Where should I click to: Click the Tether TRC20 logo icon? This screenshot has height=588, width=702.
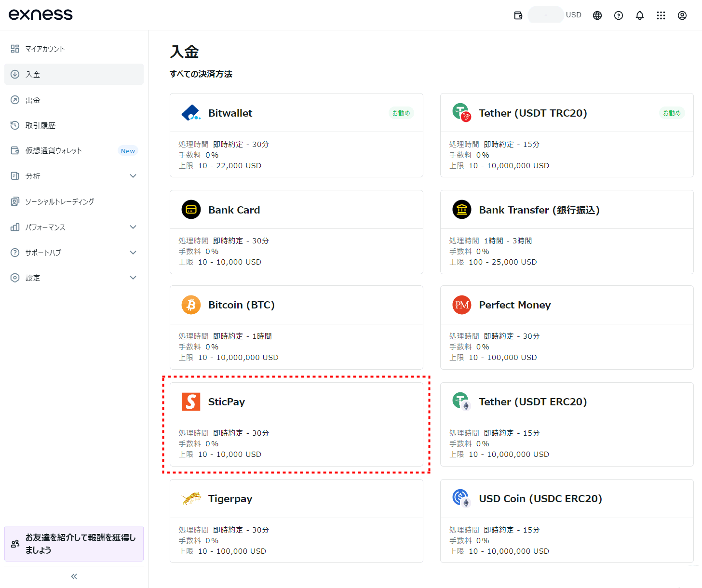click(x=462, y=113)
